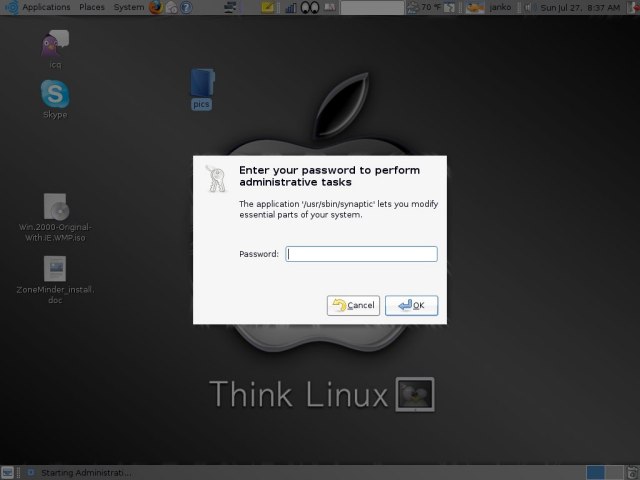Click the mail icon beside Firefox

(x=172, y=7)
